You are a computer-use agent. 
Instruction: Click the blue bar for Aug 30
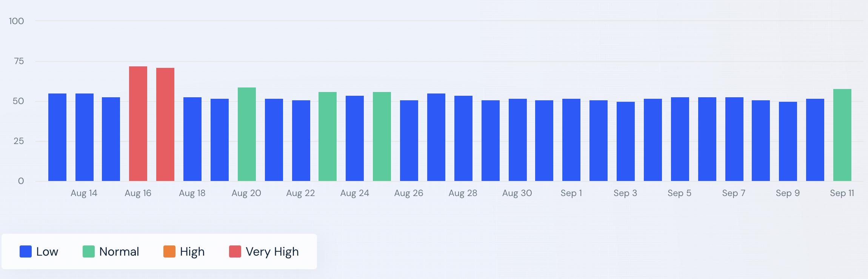click(518, 140)
